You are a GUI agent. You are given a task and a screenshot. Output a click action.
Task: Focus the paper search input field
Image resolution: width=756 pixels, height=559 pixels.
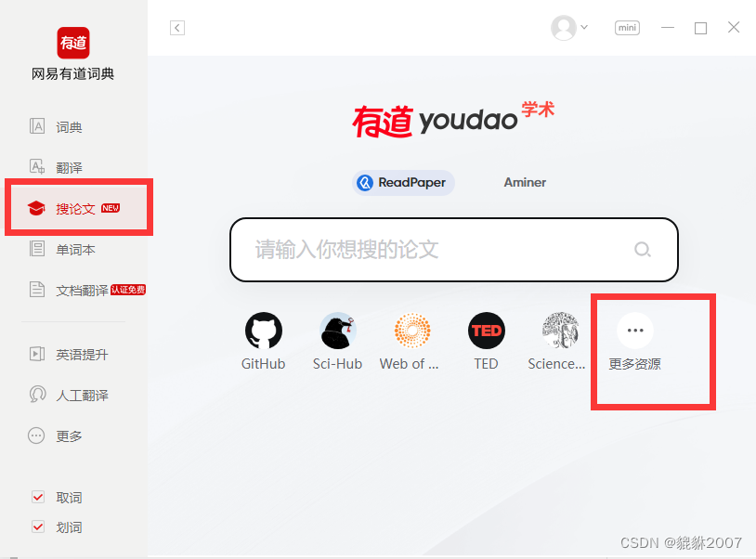454,250
